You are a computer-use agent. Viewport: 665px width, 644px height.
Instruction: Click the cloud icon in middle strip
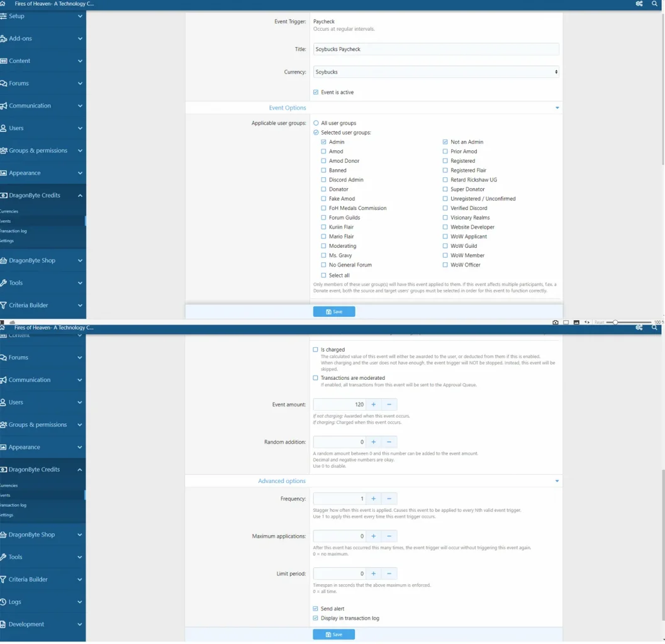click(x=13, y=323)
